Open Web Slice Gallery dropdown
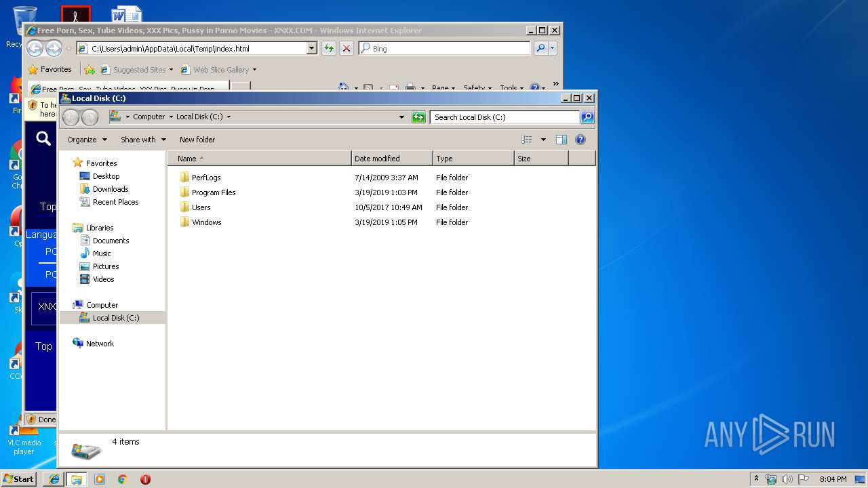Screen dimensions: 868x488 [254, 70]
